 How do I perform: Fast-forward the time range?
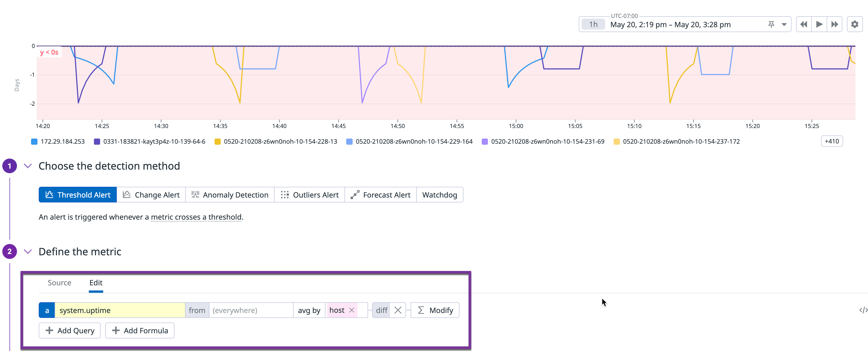pyautogui.click(x=834, y=24)
